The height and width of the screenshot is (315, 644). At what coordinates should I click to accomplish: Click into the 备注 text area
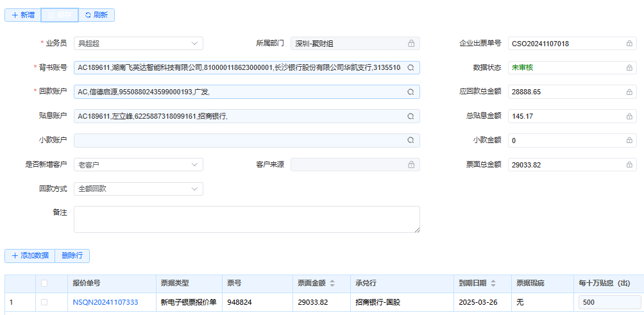(246, 219)
